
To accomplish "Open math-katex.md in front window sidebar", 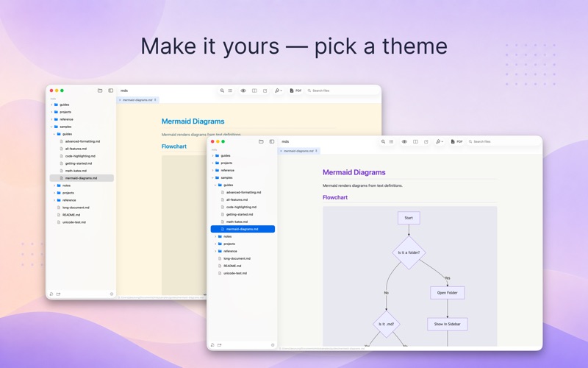I will (243, 222).
